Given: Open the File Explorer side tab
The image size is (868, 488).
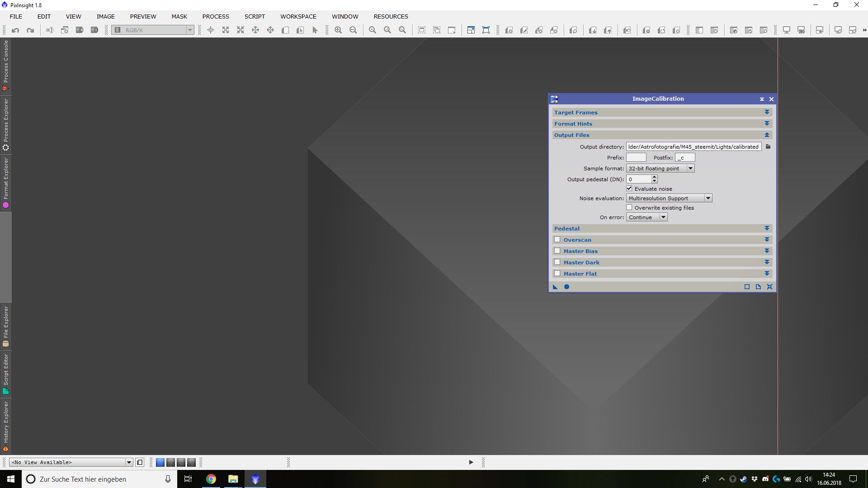Looking at the screenshot, I should pyautogui.click(x=6, y=326).
